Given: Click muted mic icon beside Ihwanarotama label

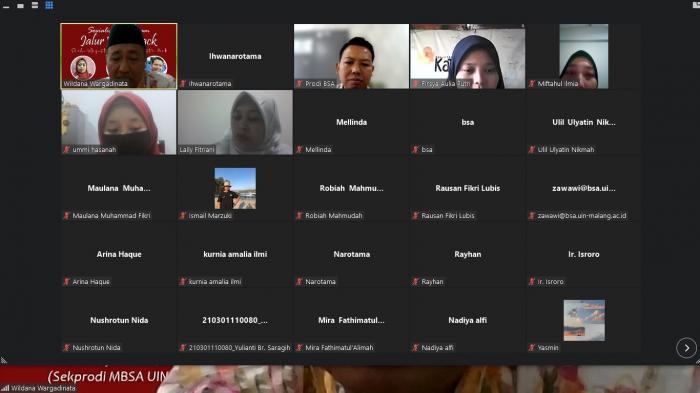Looking at the screenshot, I should [x=183, y=84].
